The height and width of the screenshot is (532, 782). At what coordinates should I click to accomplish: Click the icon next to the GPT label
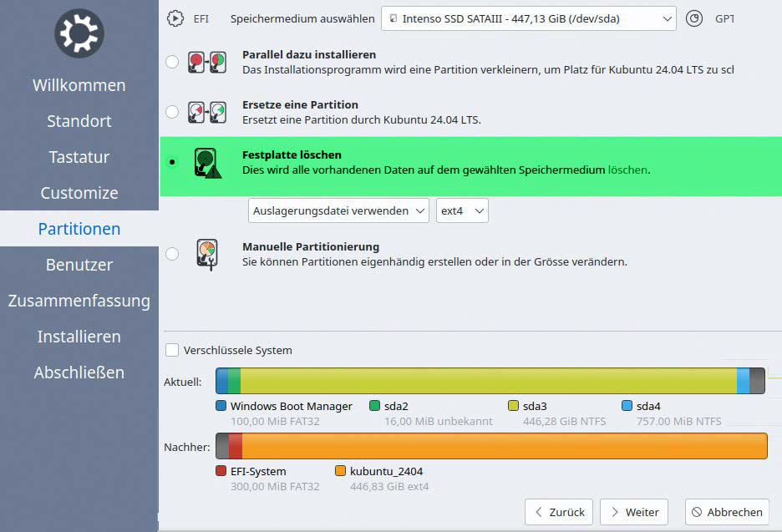[694, 18]
